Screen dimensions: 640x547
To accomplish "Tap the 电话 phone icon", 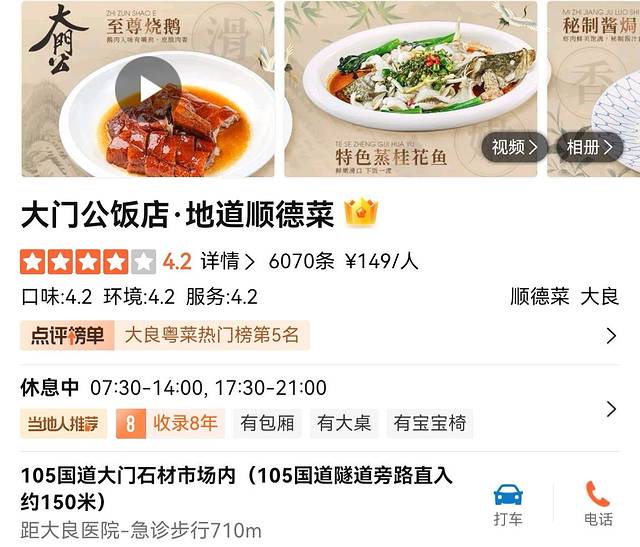I will pos(598,494).
